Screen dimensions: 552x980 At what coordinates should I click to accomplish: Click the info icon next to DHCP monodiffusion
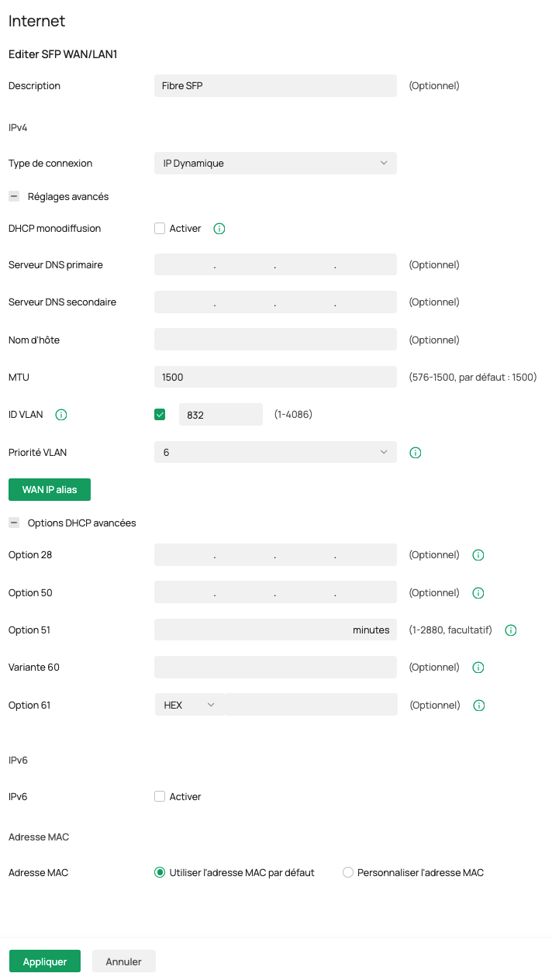219,229
